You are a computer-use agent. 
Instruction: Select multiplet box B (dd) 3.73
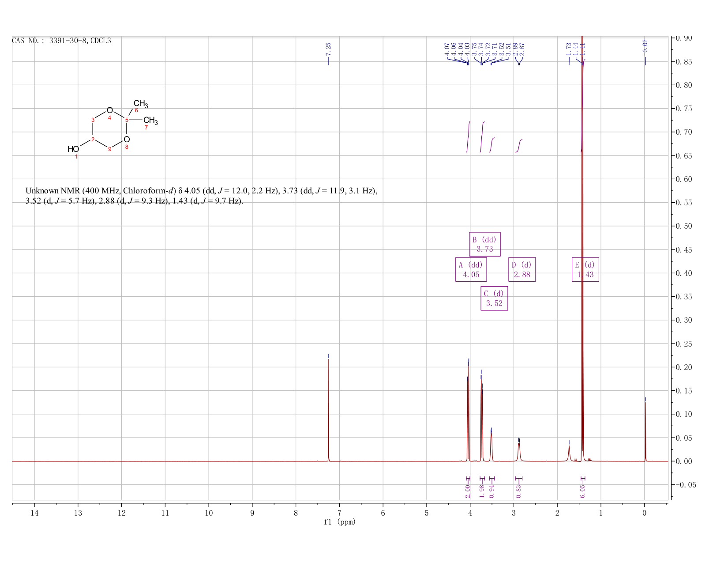[484, 244]
